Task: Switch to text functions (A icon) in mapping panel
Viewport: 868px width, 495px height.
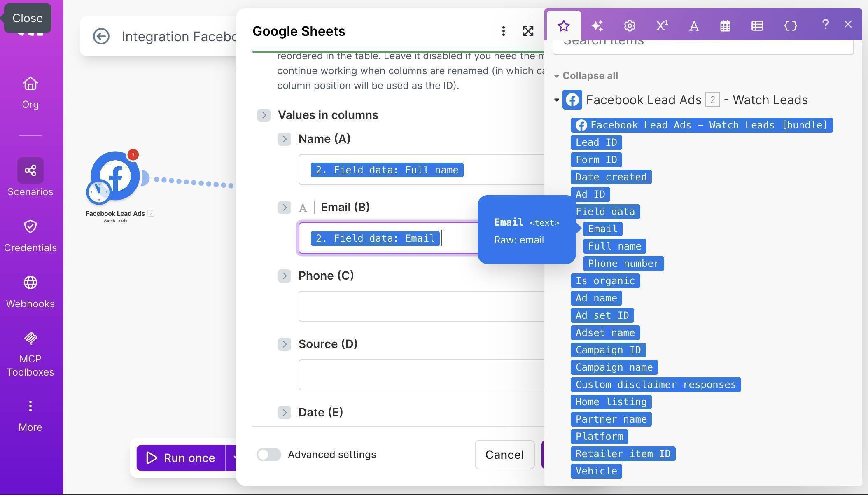Action: pyautogui.click(x=693, y=26)
